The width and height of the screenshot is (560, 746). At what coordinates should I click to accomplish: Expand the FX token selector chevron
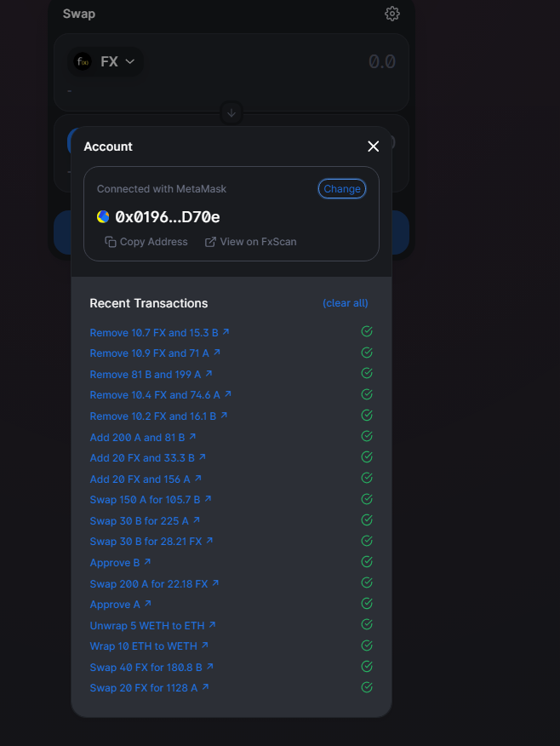point(129,61)
